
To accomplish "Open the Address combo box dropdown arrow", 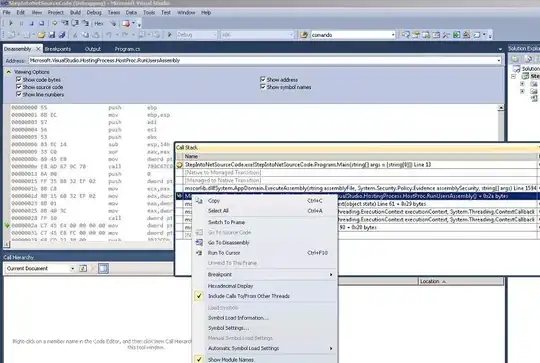I will 498,61.
